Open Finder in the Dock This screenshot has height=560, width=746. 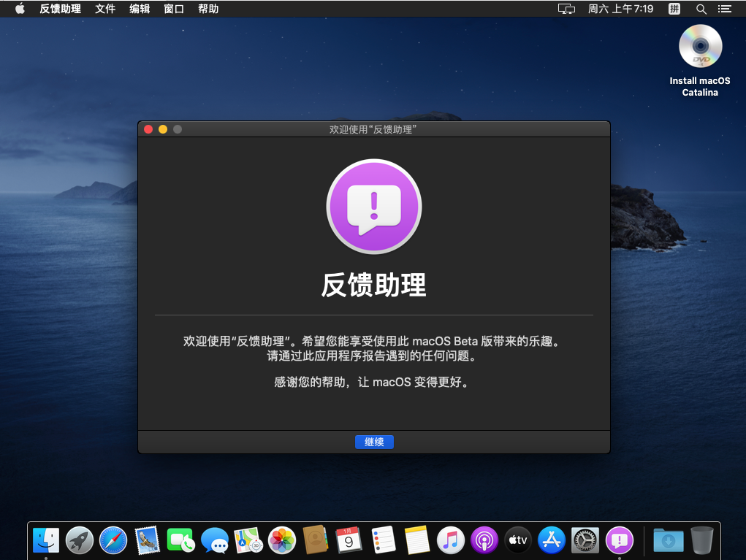pyautogui.click(x=46, y=540)
